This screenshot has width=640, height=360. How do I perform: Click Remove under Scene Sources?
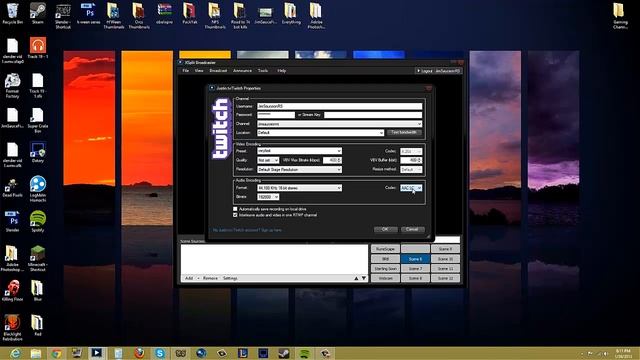[210, 278]
